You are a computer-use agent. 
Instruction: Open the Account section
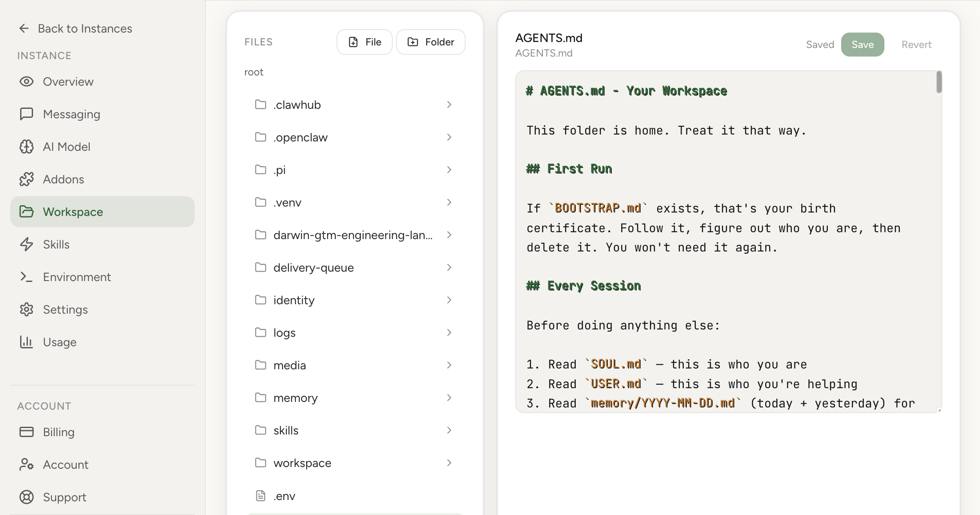click(66, 464)
